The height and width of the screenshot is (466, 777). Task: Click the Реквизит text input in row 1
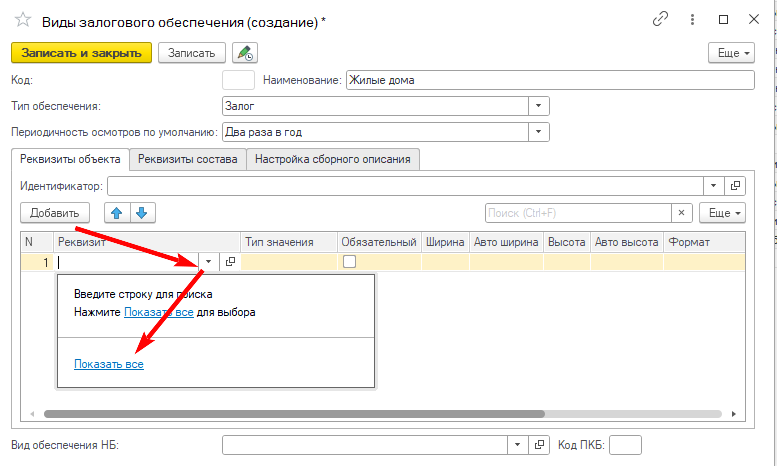[x=126, y=262]
